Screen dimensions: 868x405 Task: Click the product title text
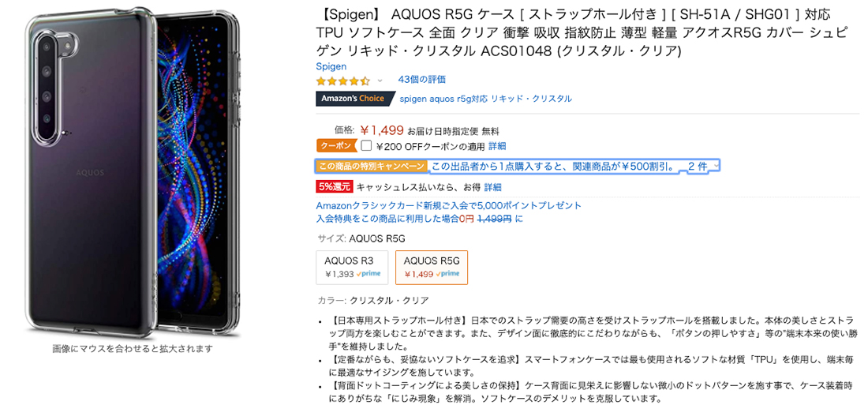click(582, 32)
